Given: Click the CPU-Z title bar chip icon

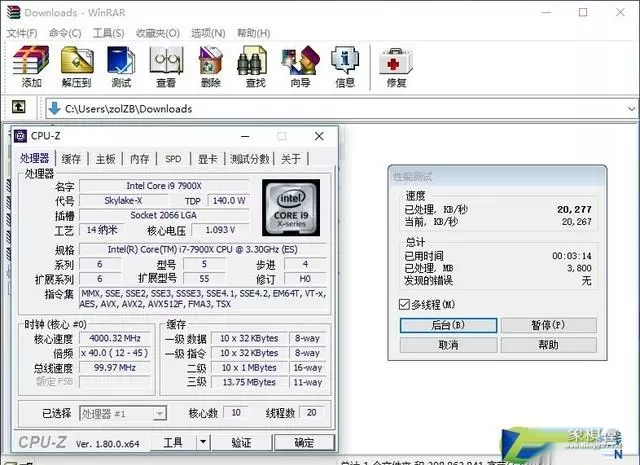Looking at the screenshot, I should (20, 136).
